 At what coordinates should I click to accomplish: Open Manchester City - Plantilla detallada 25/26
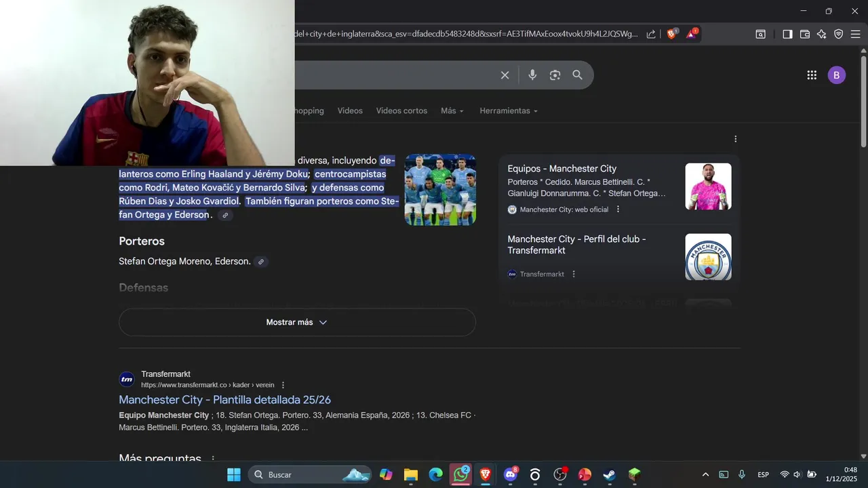(x=224, y=400)
